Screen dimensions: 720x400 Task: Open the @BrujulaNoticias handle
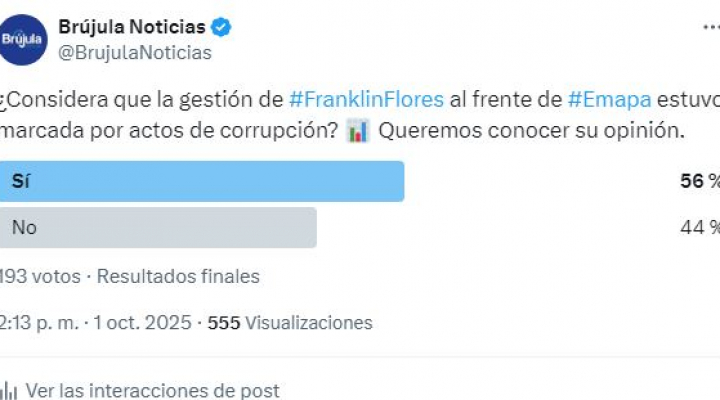click(x=135, y=52)
